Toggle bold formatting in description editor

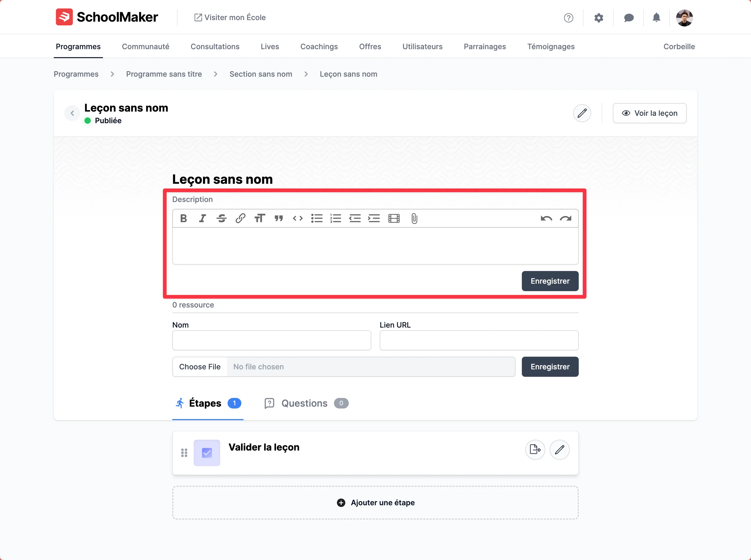point(183,218)
